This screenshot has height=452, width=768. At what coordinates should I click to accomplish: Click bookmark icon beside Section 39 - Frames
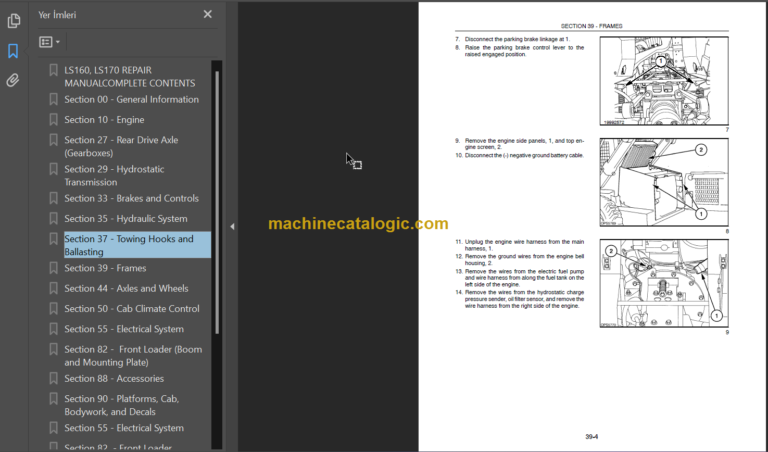(x=54, y=268)
